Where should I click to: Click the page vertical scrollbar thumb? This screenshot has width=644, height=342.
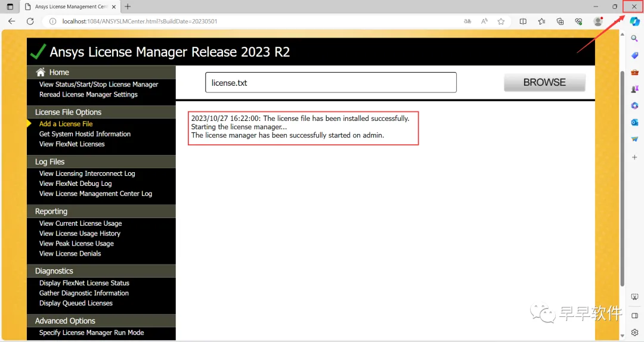(x=622, y=179)
